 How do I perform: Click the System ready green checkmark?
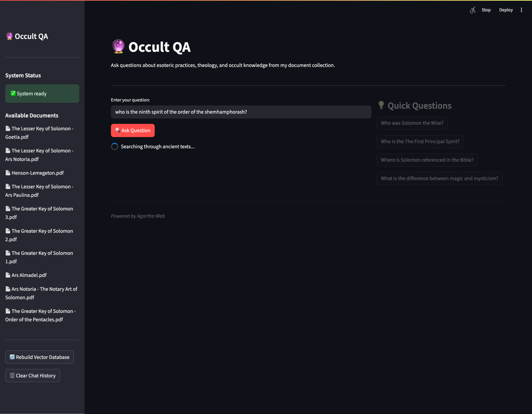tap(13, 93)
